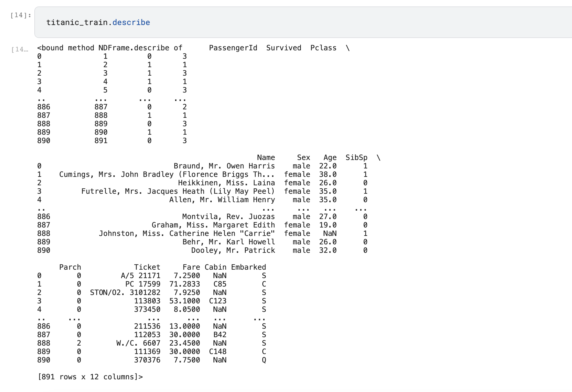Click the Ticket column header text
This screenshot has width=572, height=392.
coord(147,267)
